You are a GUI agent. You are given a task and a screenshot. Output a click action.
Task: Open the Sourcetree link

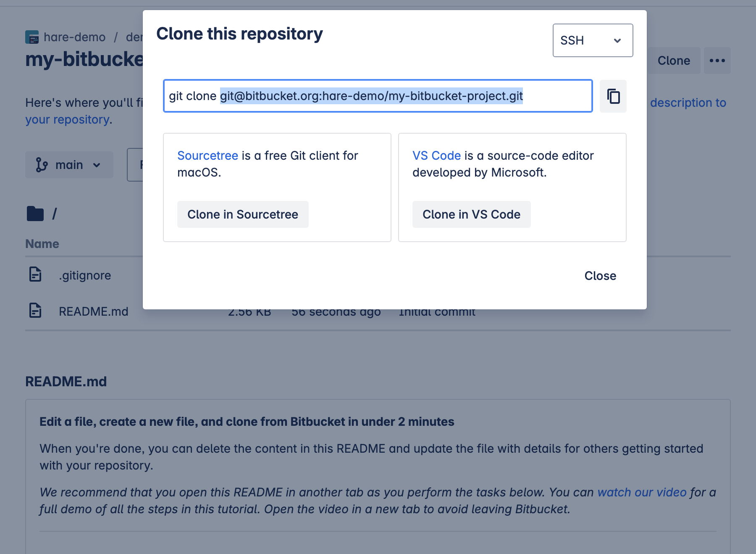(207, 156)
